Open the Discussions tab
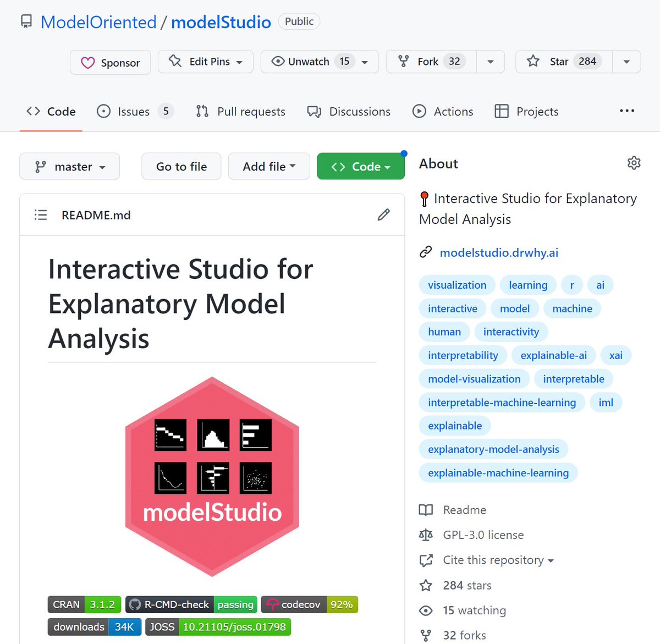The height and width of the screenshot is (644, 660). (349, 112)
